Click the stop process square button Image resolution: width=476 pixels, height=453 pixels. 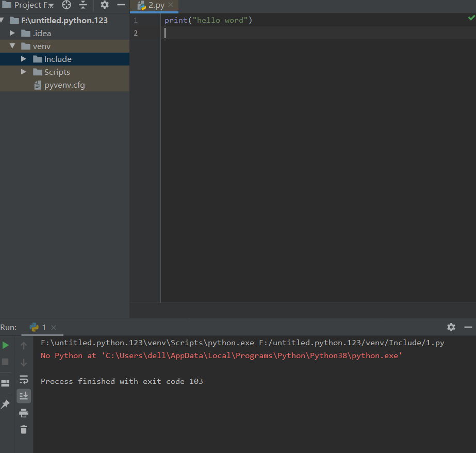(x=5, y=362)
